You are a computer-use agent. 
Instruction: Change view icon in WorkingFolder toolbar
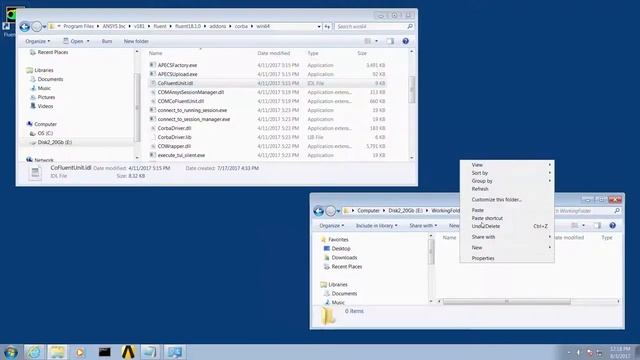(575, 226)
